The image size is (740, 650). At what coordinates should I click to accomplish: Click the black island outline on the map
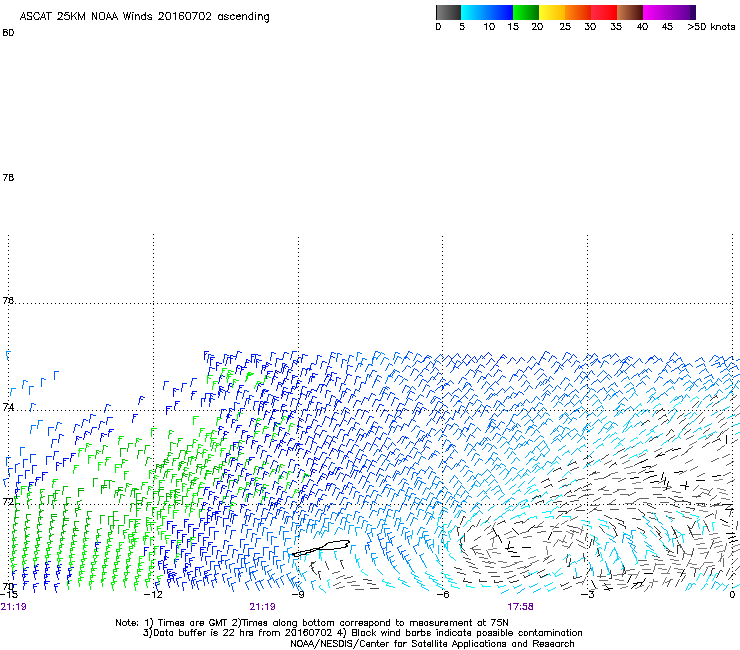[321, 548]
